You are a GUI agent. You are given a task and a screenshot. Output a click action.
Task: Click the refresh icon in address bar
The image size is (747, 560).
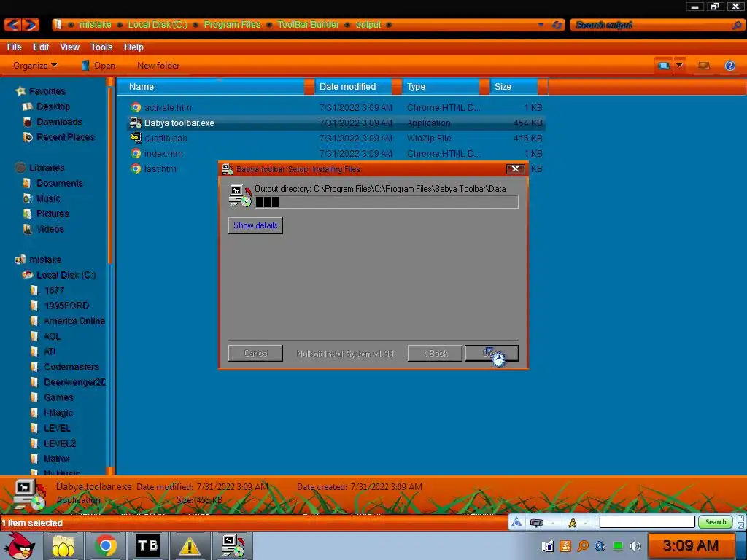pyautogui.click(x=557, y=25)
